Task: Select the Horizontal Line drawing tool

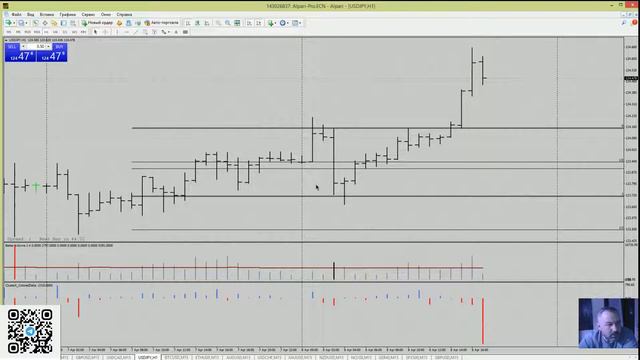Action: (127, 32)
